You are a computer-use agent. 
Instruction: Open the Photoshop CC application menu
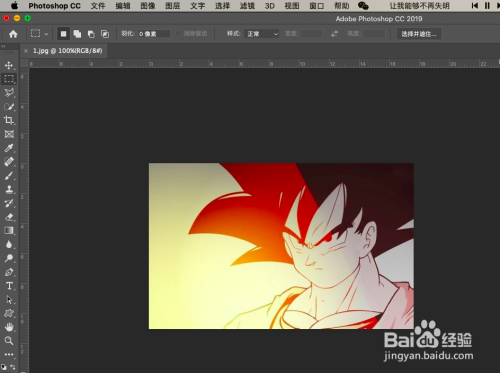(x=54, y=6)
